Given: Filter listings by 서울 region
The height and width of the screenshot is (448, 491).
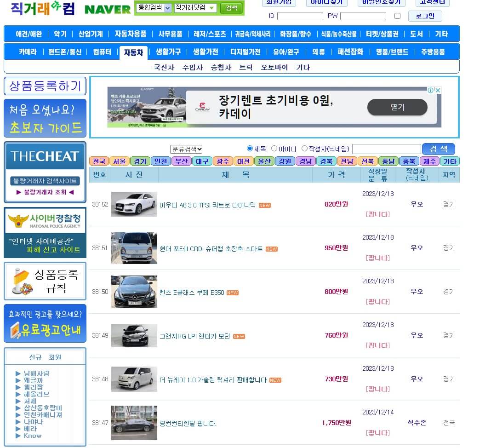Looking at the screenshot, I should tap(120, 161).
